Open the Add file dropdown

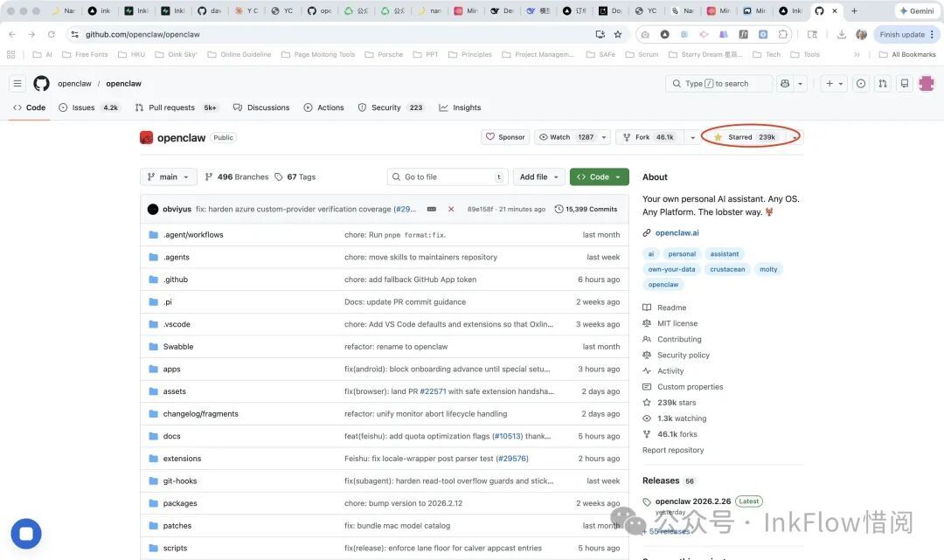[538, 176]
